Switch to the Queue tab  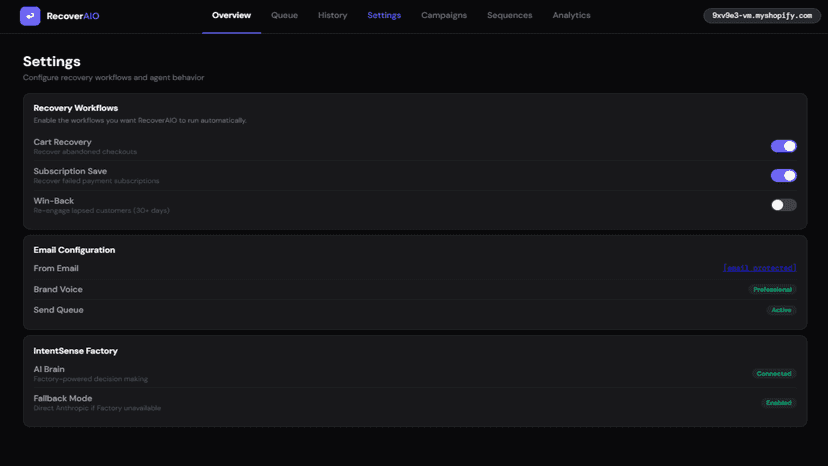pyautogui.click(x=284, y=15)
